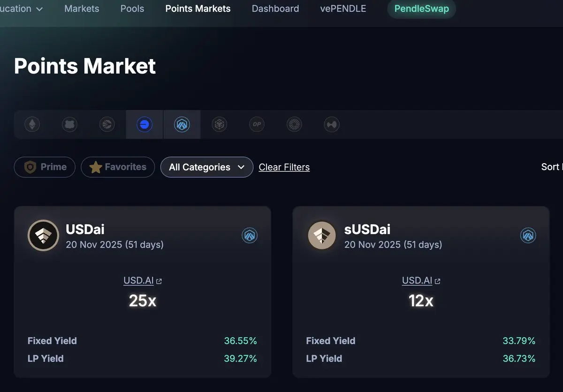Click the USDai token logo
563x392 pixels.
click(x=43, y=235)
